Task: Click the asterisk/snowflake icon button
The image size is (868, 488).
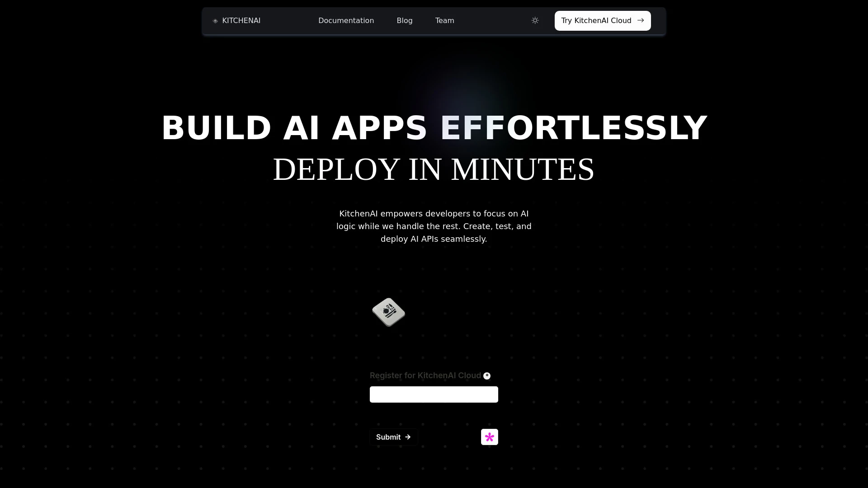Action: point(490,437)
